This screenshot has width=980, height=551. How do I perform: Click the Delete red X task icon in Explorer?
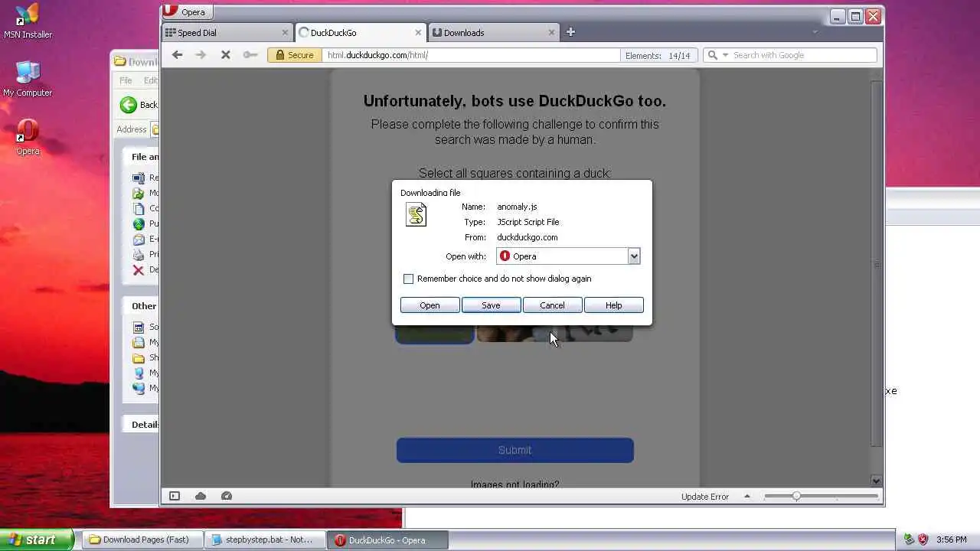coord(138,269)
